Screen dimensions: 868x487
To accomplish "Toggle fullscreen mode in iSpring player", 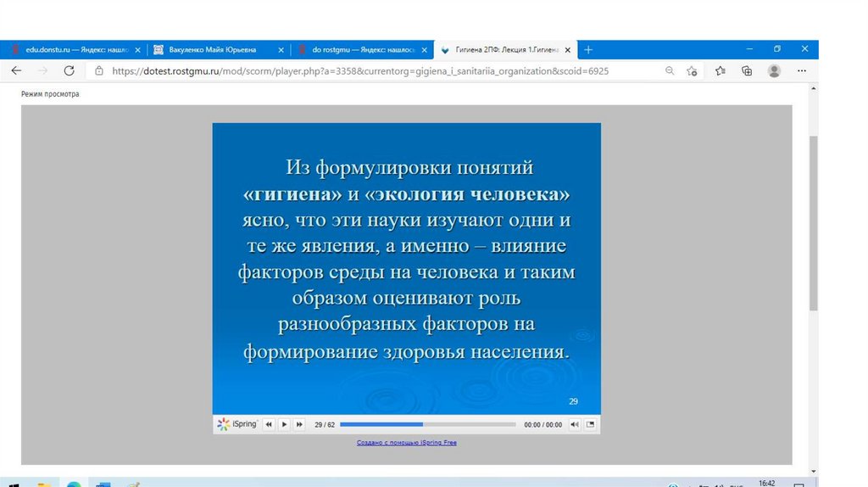I will pos(591,424).
